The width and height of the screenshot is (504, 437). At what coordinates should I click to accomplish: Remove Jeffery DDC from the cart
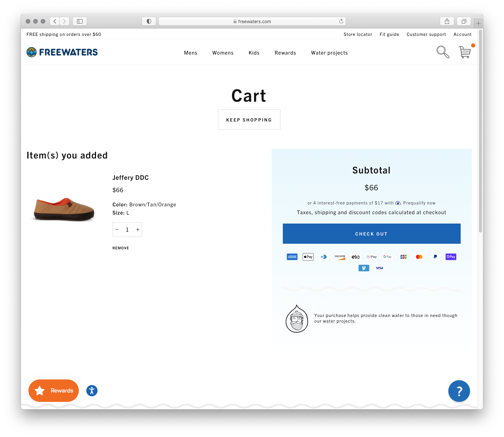(121, 248)
